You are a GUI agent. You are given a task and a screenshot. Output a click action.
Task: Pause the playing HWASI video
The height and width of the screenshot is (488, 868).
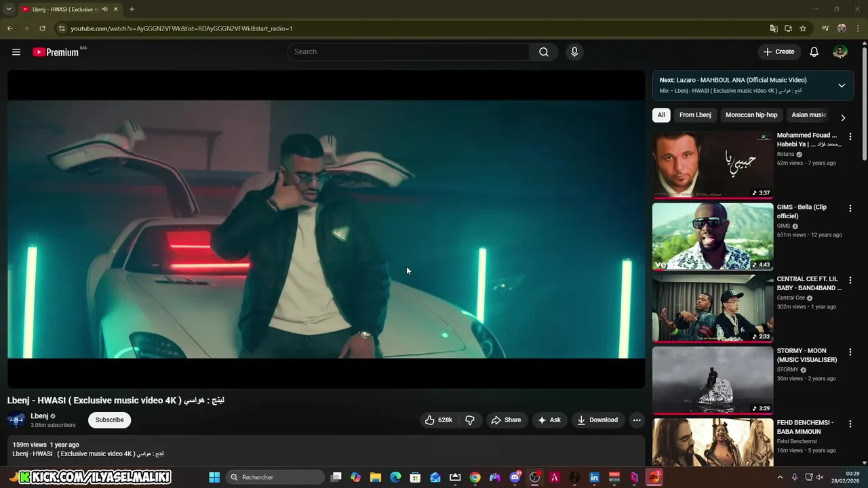click(326, 229)
